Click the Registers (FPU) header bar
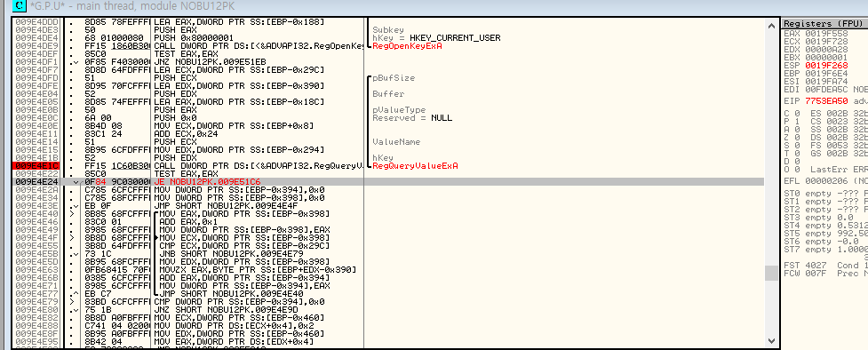Screen dimensions: 868x350 pos(824,23)
